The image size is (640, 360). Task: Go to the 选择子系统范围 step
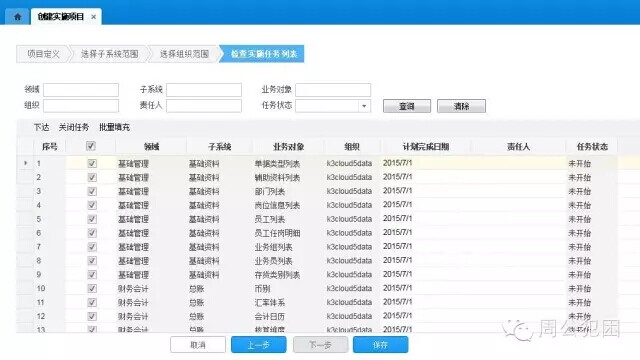point(109,54)
